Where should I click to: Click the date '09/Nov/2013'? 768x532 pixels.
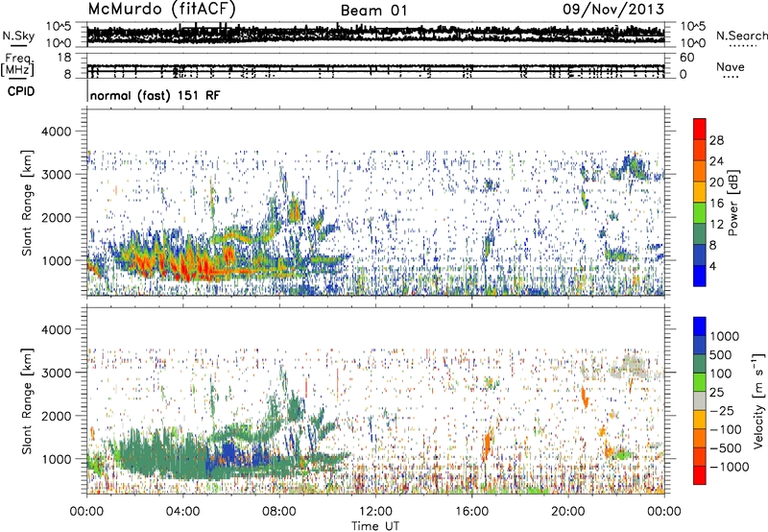613,9
